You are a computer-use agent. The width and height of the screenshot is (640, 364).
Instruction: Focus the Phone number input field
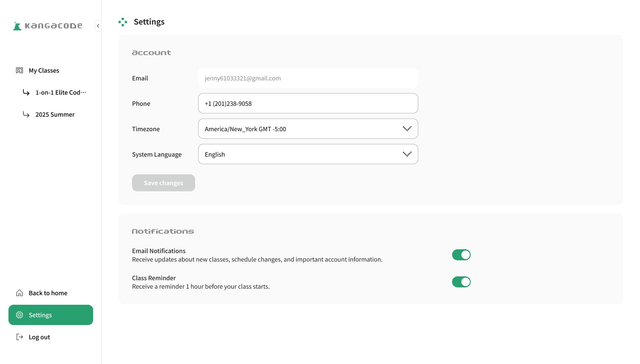point(308,103)
